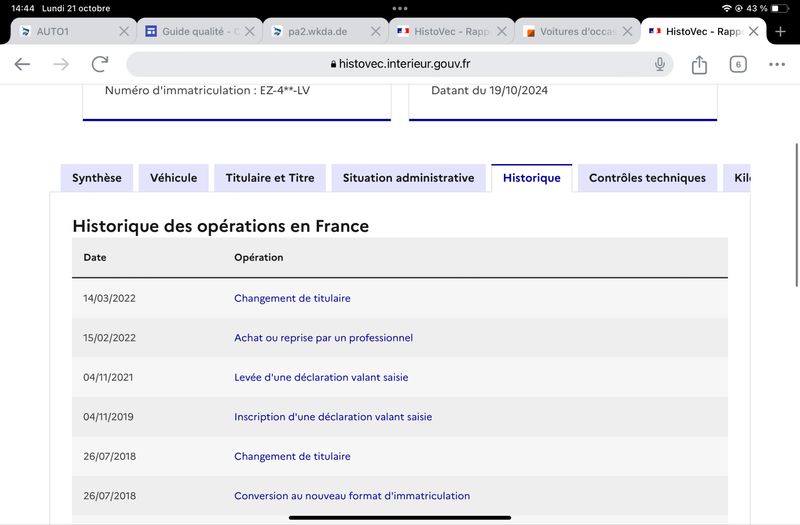Click the 26/07/2018 Changement de titulaire entry
Viewport: 800px width, 525px height.
pos(292,457)
